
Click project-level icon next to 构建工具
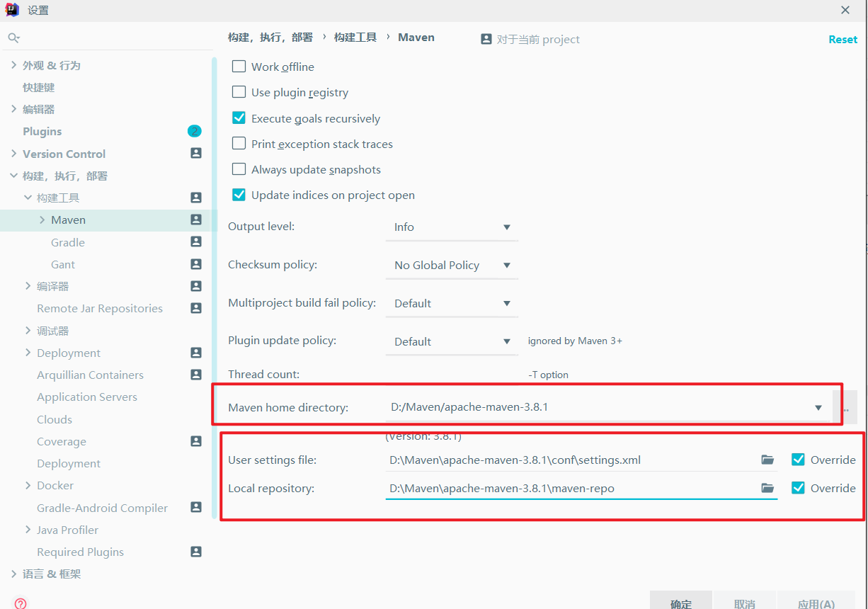point(196,198)
